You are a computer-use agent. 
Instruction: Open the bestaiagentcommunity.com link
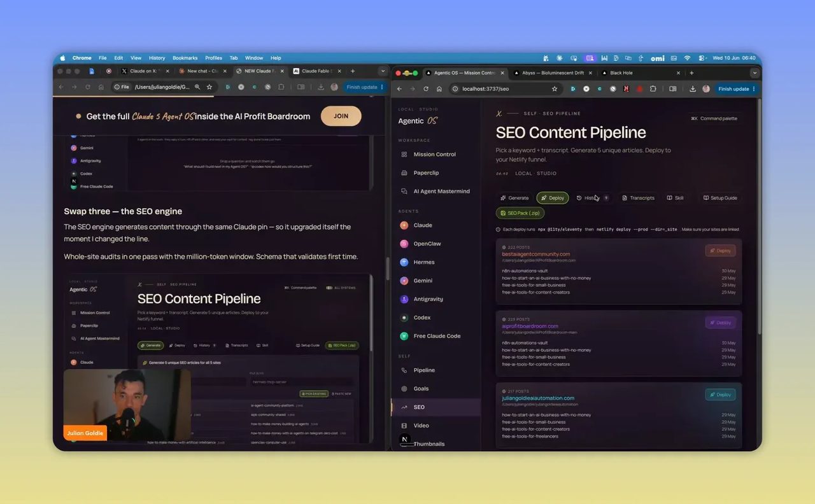(535, 254)
